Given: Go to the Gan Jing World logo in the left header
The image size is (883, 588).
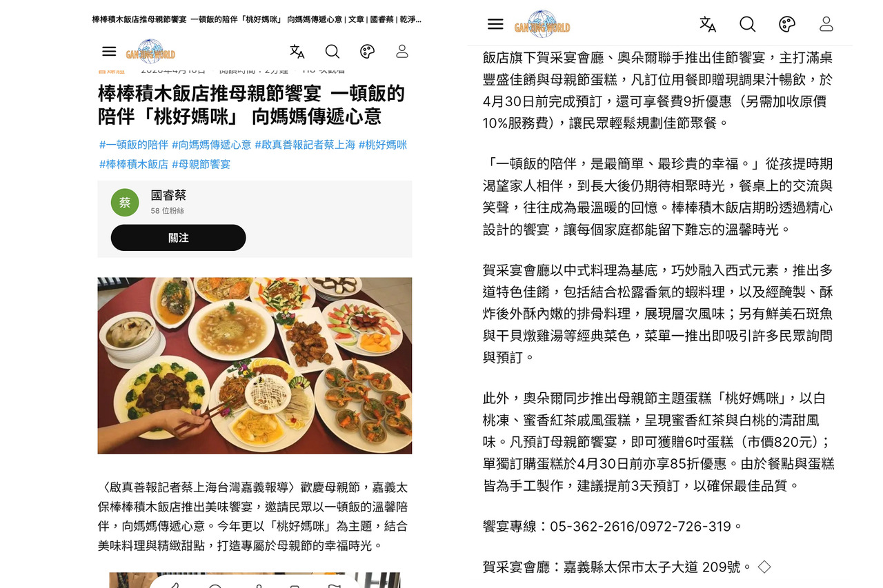Looking at the screenshot, I should (x=150, y=52).
